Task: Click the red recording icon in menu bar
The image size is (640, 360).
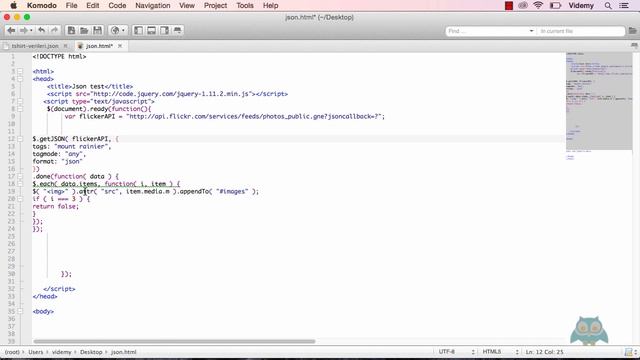Action: [x=509, y=6]
